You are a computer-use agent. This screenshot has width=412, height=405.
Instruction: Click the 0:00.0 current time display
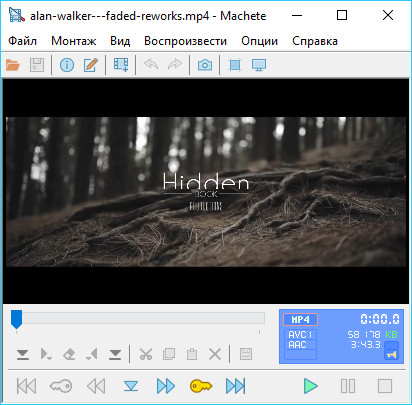tap(380, 319)
